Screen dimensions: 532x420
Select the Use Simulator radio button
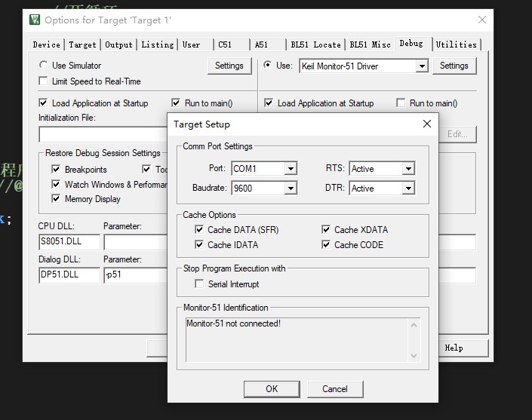pos(44,66)
